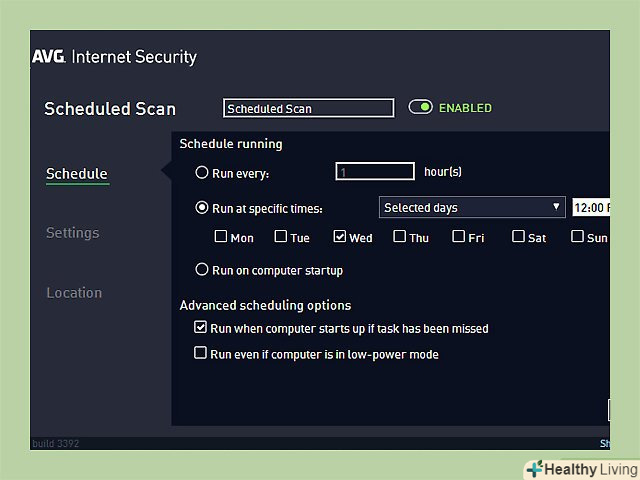This screenshot has width=640, height=480.
Task: Check the Sat checkbox
Action: pyautogui.click(x=518, y=236)
